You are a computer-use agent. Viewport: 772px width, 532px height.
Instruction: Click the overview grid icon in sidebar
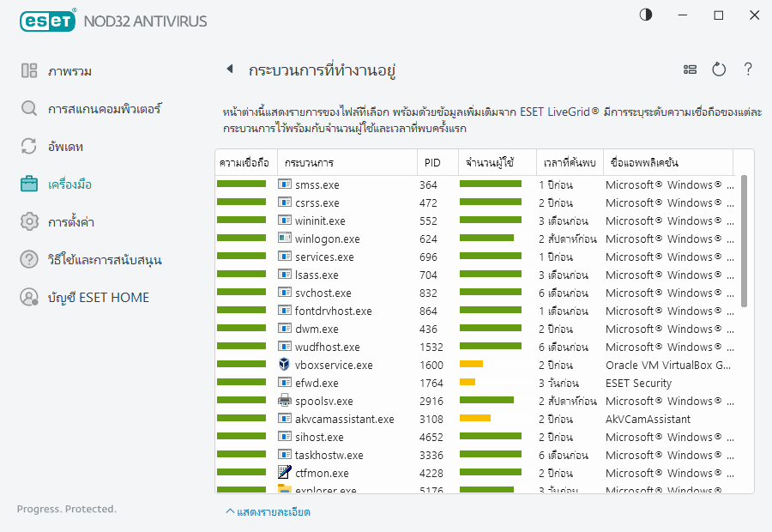click(29, 70)
